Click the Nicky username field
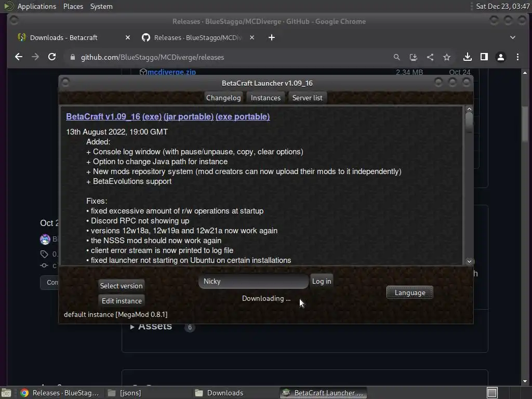This screenshot has width=532, height=399. click(254, 281)
